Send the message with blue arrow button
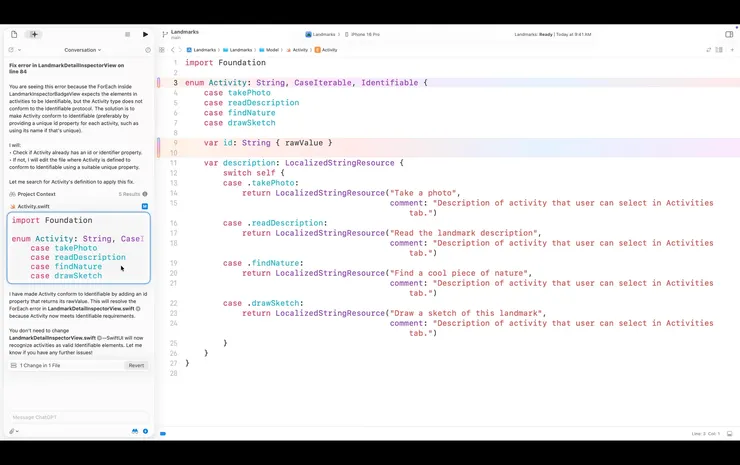This screenshot has width=740, height=465. pyautogui.click(x=145, y=431)
